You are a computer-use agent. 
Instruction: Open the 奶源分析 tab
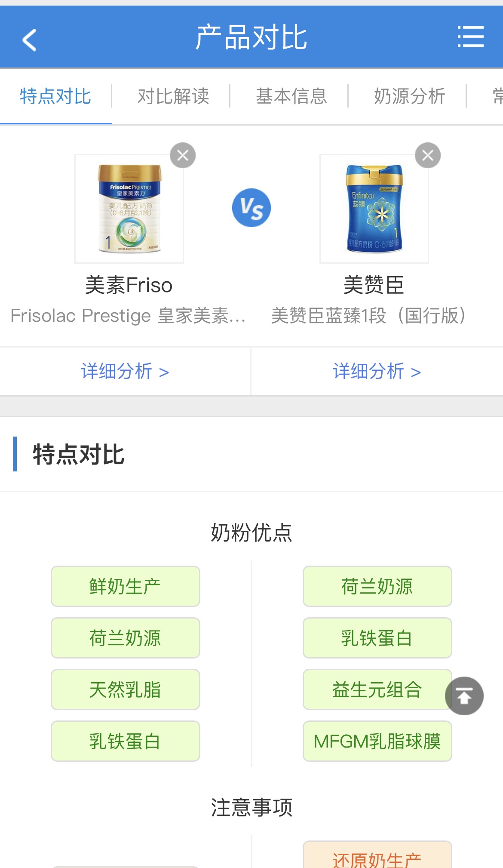coord(409,96)
